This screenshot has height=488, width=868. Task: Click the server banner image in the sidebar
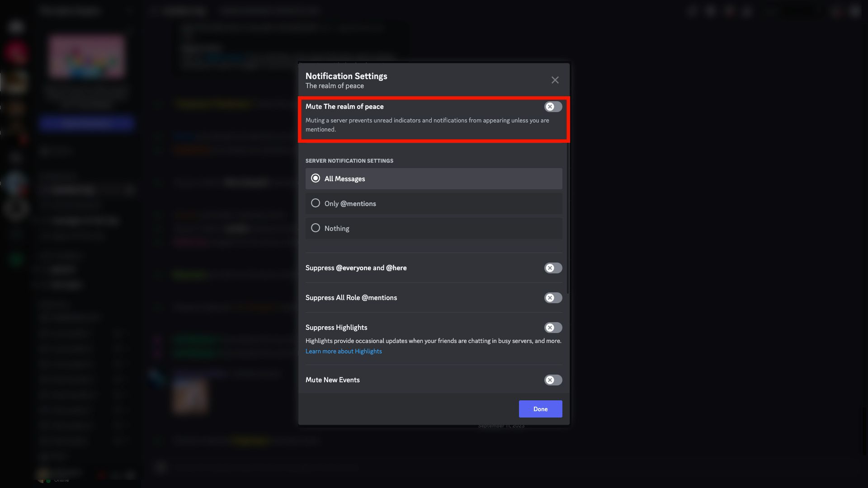point(86,56)
